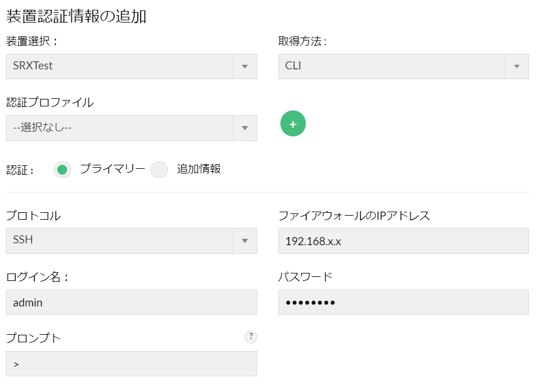Screen dimensions: 540x392
Task: Click the プロンプト input field
Action: (x=131, y=364)
